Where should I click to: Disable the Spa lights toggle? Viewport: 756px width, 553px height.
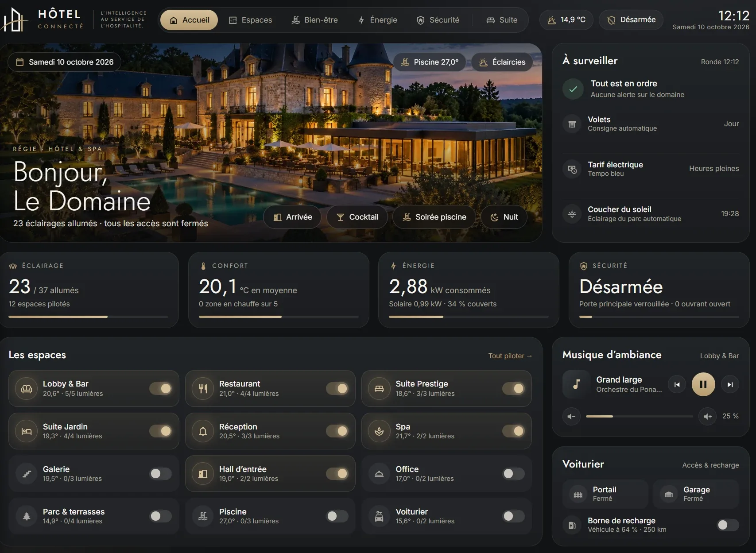point(514,431)
